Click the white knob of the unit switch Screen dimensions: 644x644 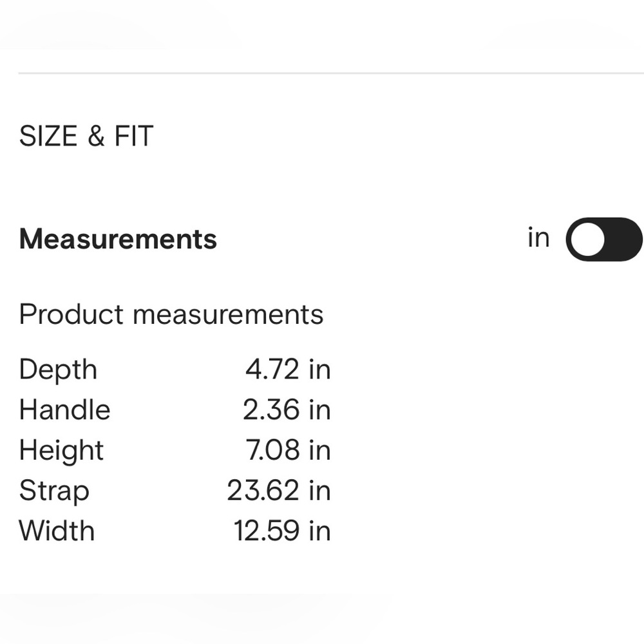pos(588,239)
